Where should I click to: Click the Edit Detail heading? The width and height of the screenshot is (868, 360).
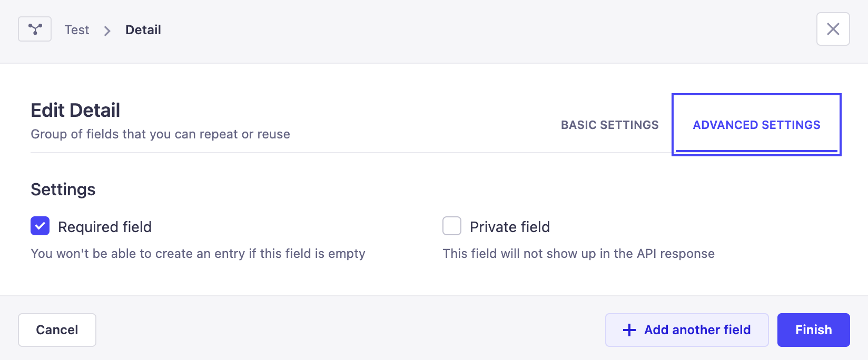(x=75, y=110)
